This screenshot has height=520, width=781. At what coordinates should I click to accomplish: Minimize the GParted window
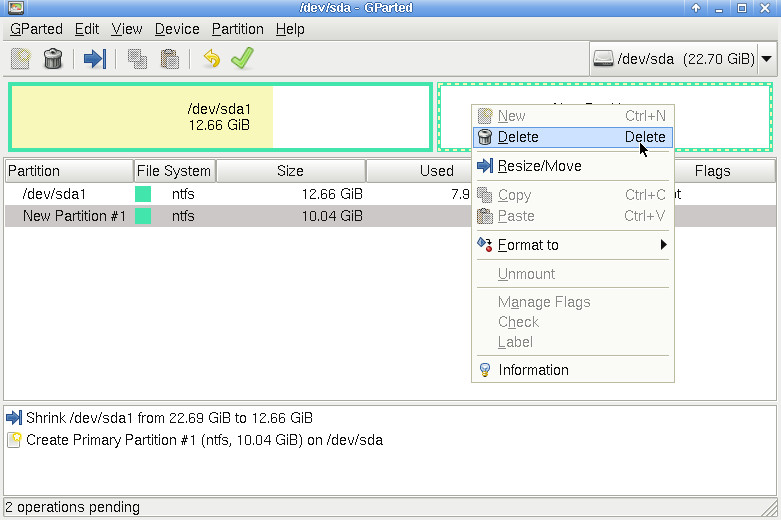(719, 8)
